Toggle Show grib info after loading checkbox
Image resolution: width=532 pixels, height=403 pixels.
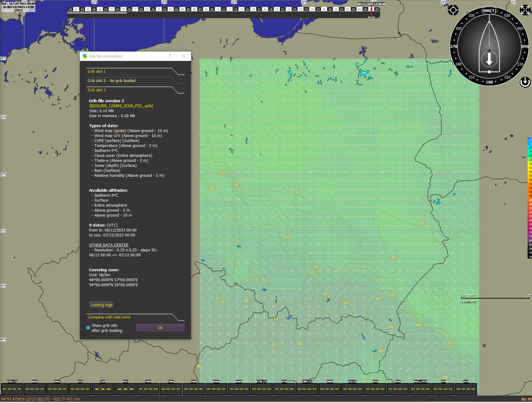coord(88,327)
